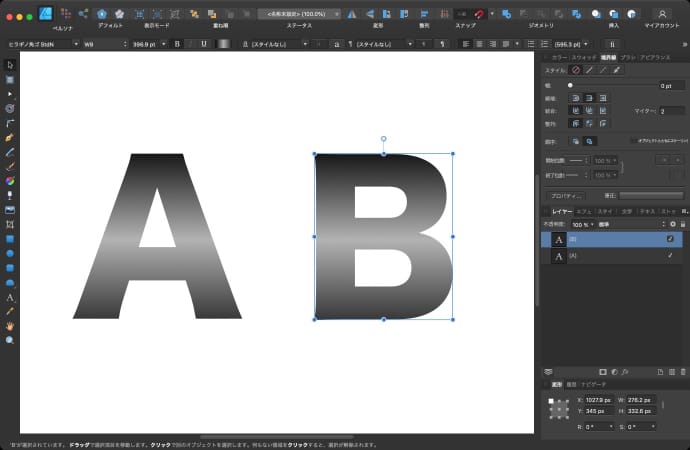Open the character style dropdown
Image resolution: width=690 pixels, height=450 pixels.
(272, 44)
